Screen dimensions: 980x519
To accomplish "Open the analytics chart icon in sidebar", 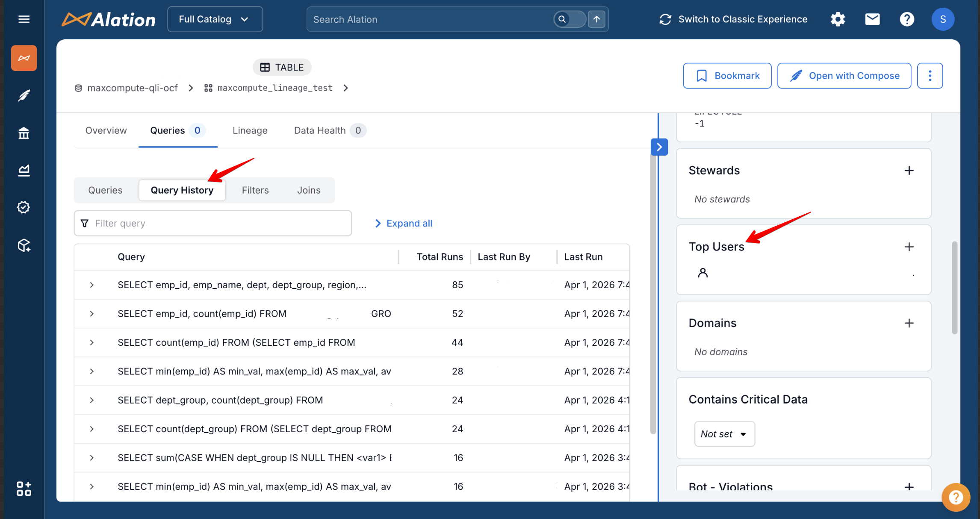I will [24, 170].
